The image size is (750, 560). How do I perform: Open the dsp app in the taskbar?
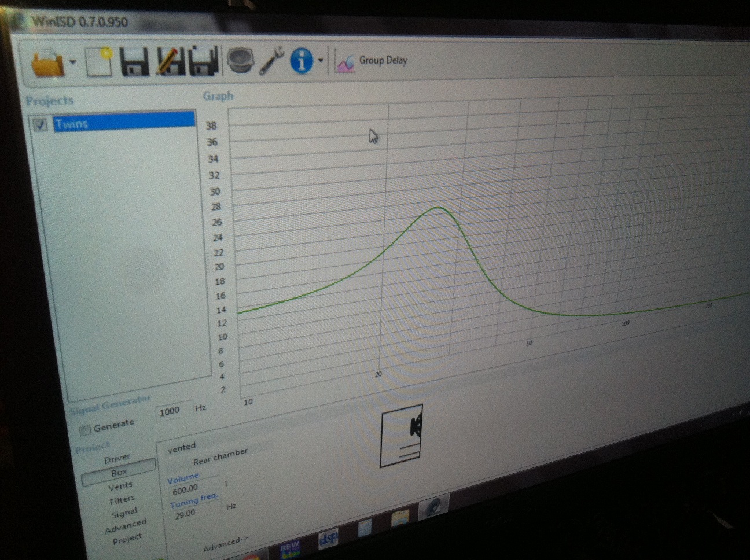tap(328, 539)
